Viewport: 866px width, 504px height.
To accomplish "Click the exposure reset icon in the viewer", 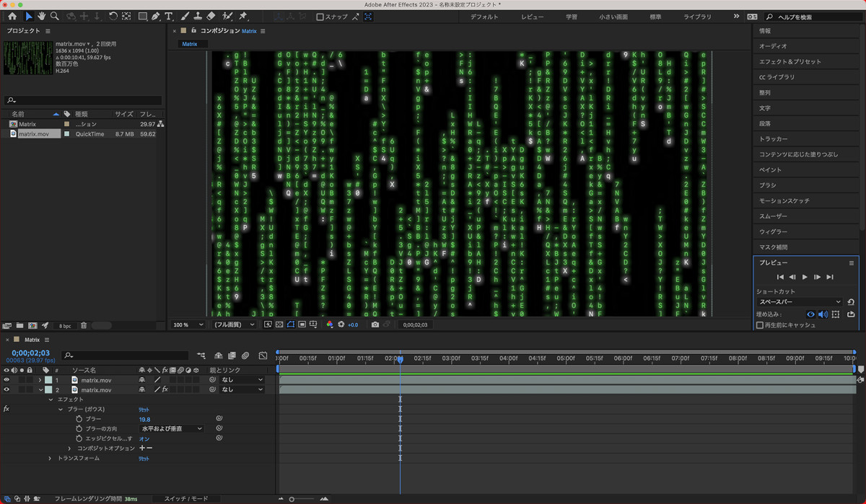I will click(x=341, y=324).
